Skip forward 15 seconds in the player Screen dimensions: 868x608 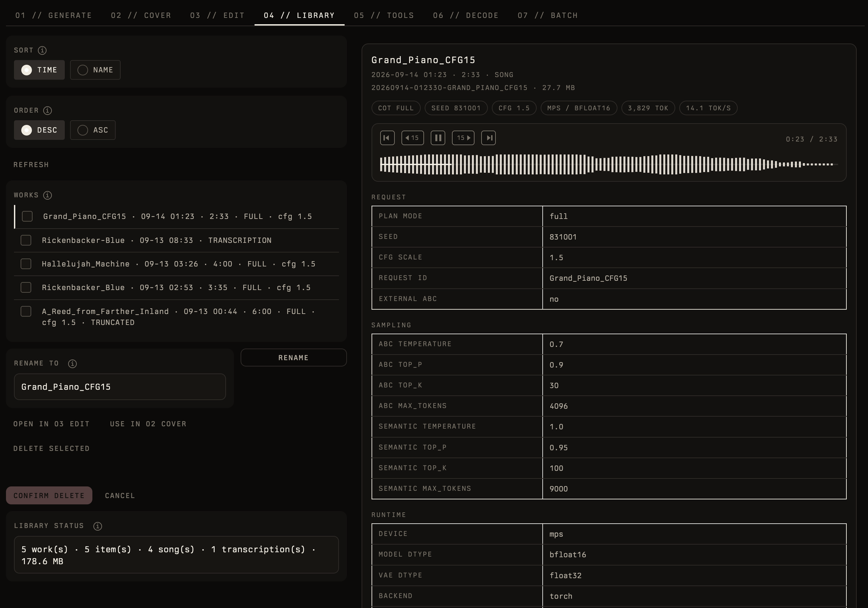tap(463, 138)
